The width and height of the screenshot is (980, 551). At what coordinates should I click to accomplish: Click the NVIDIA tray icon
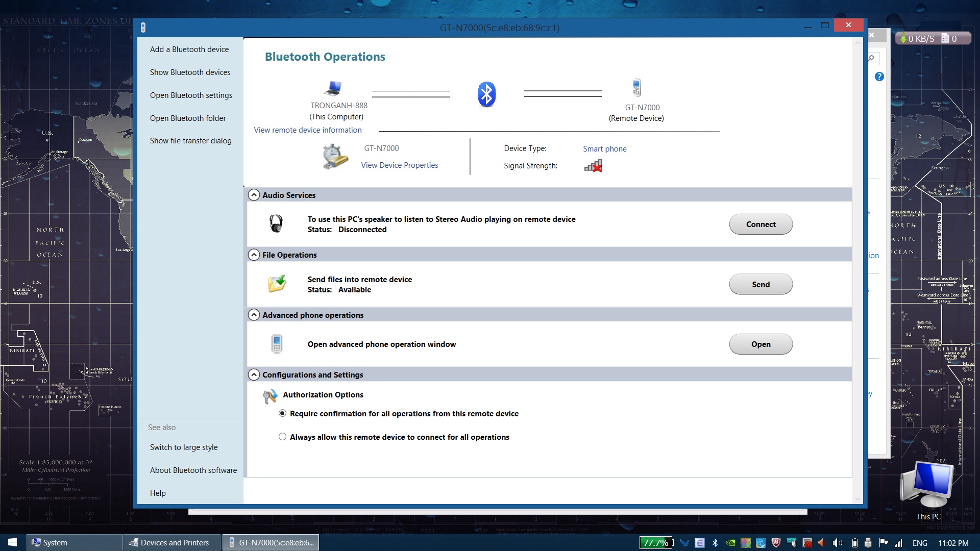coord(730,543)
